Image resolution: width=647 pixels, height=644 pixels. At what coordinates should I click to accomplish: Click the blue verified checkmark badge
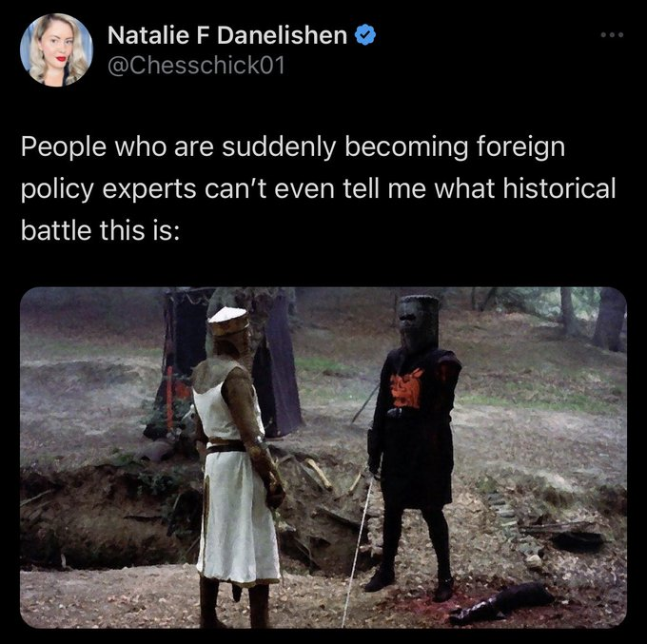[365, 35]
